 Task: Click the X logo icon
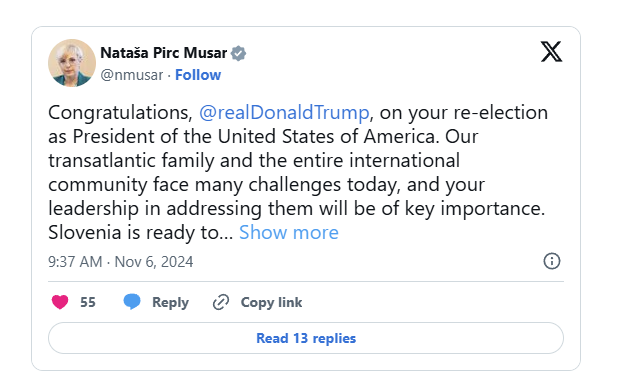[551, 51]
